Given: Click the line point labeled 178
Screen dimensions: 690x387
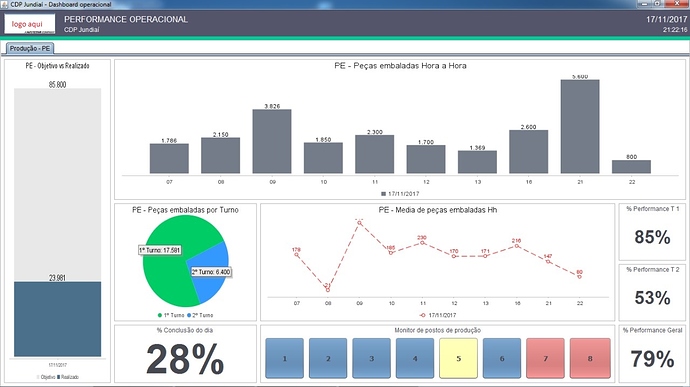Looking at the screenshot, I should [297, 255].
